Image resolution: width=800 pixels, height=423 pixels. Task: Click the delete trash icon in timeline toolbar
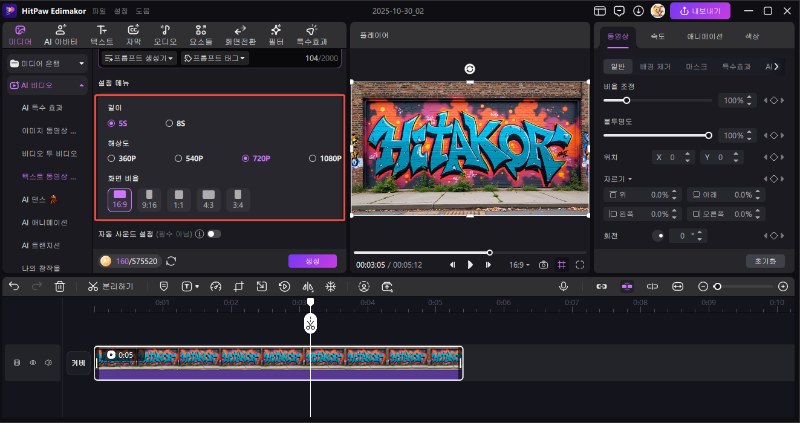click(60, 286)
